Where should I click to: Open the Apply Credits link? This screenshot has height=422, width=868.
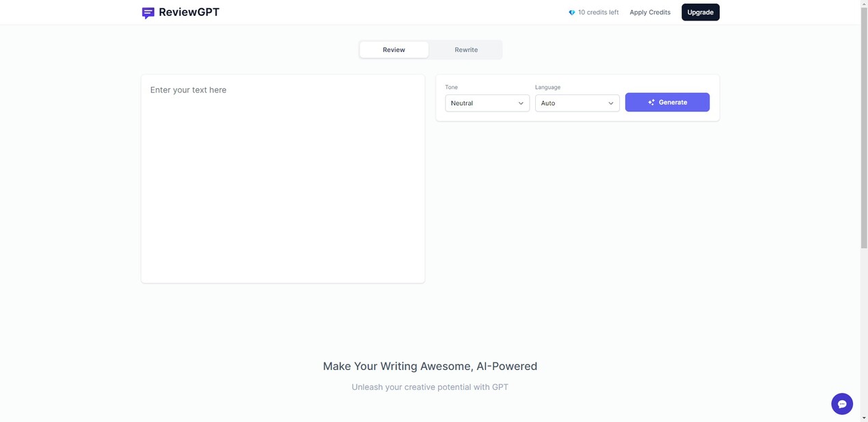pyautogui.click(x=650, y=12)
